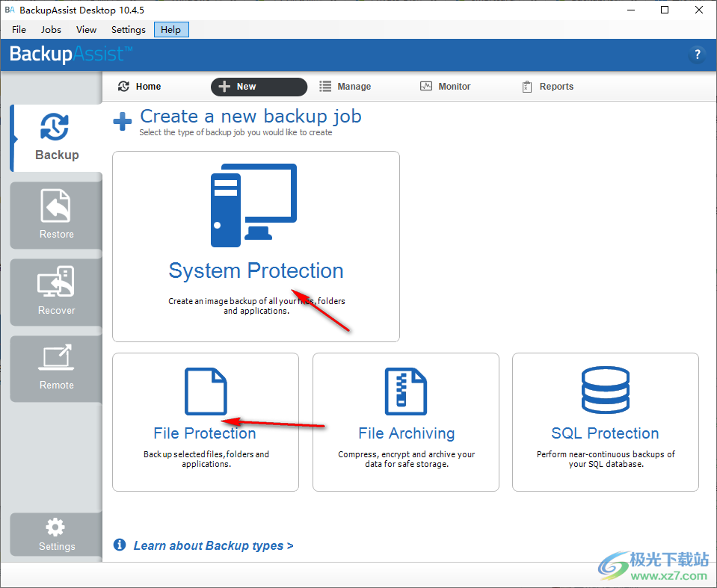
Task: Choose the File Archiving title
Action: coord(407,433)
